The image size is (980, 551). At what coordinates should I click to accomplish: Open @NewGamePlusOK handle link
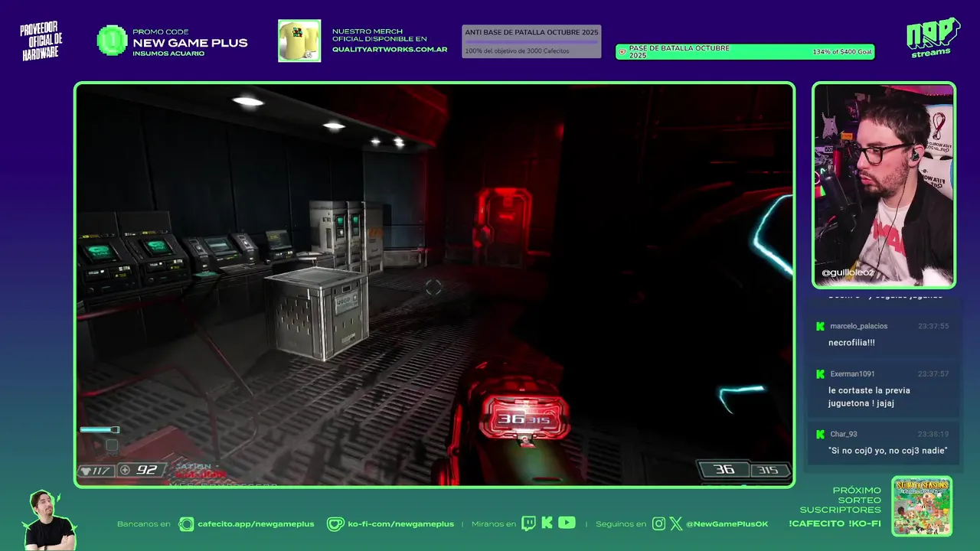coord(727,523)
